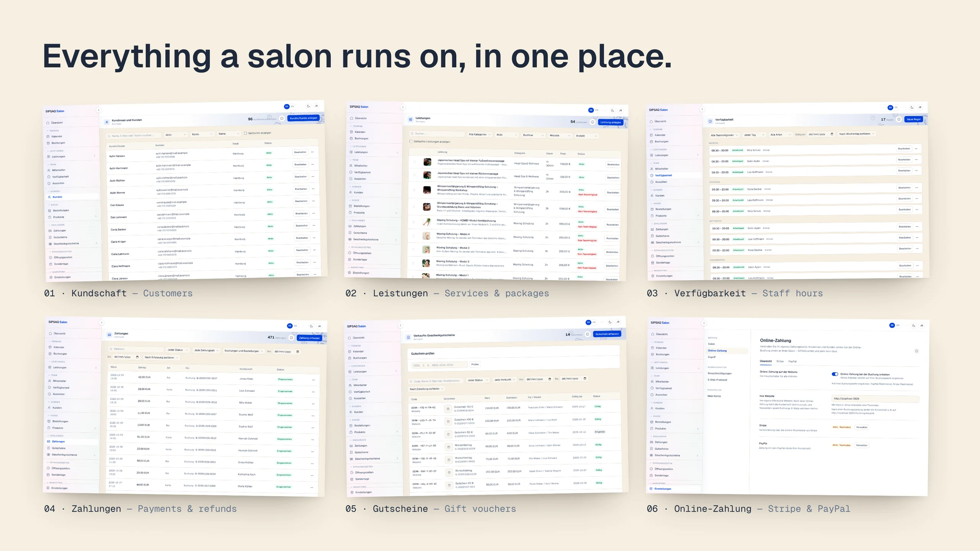
Task: Open three-dot menu for Can Krause row
Action: 313,201
